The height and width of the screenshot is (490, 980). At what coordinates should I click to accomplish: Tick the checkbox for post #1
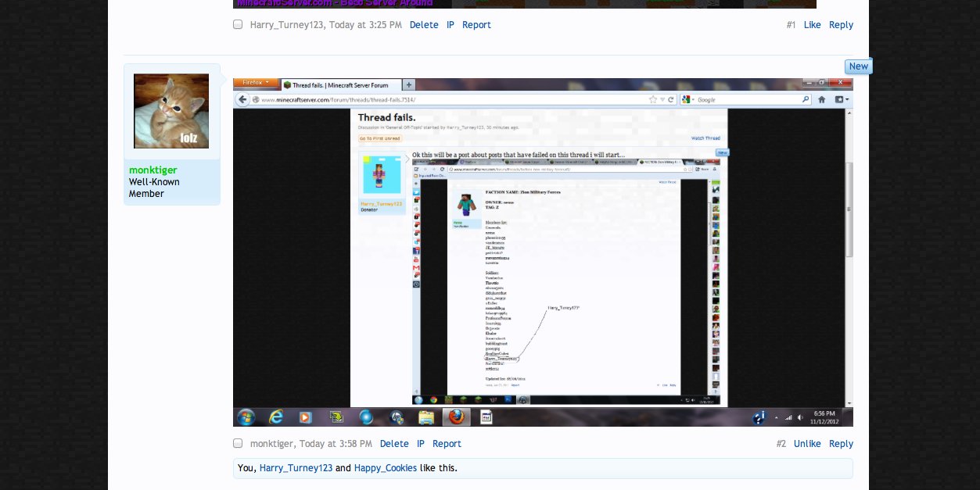[x=238, y=25]
